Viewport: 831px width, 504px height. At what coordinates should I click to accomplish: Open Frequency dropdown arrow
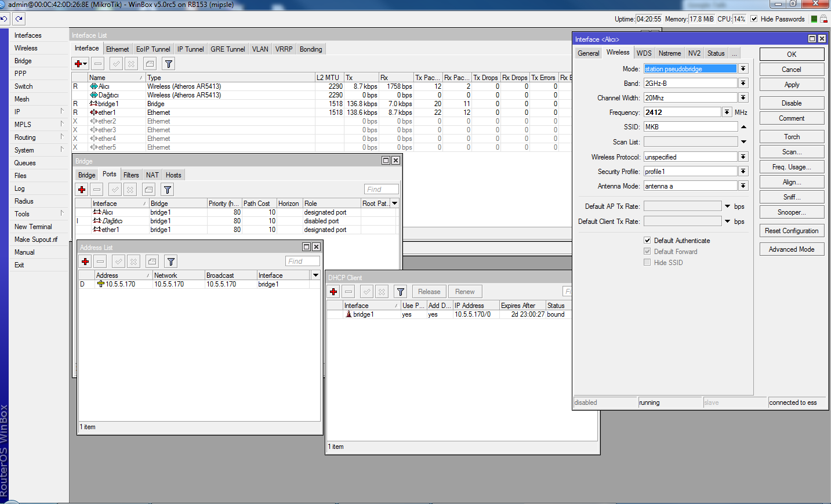(727, 112)
